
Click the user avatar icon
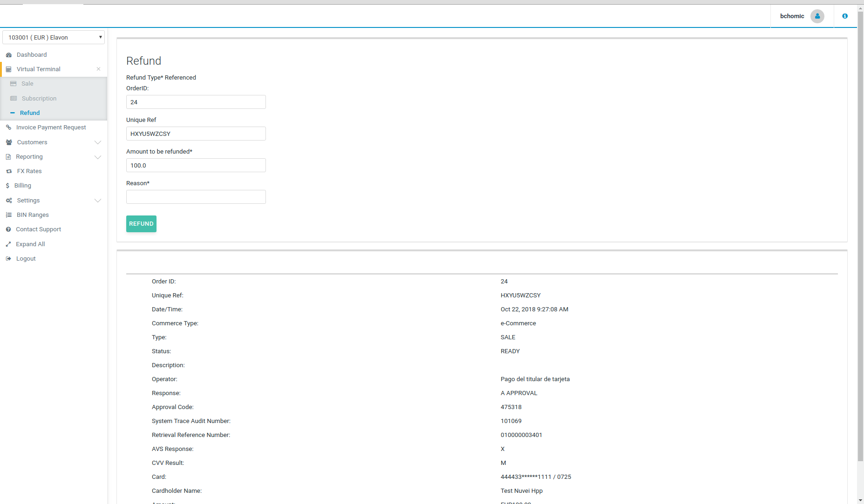coord(817,16)
